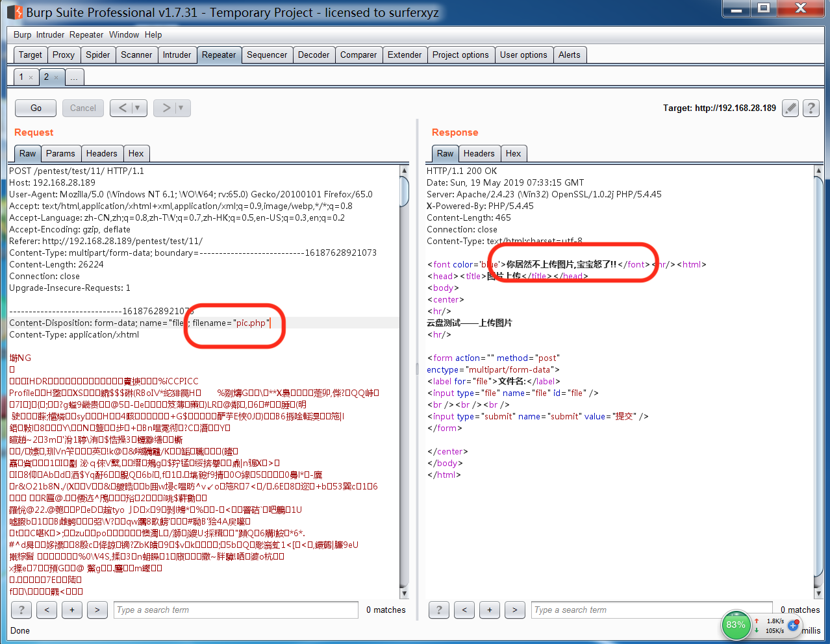The image size is (830, 644).
Task: Click the disabled Cancel button
Action: click(x=83, y=108)
